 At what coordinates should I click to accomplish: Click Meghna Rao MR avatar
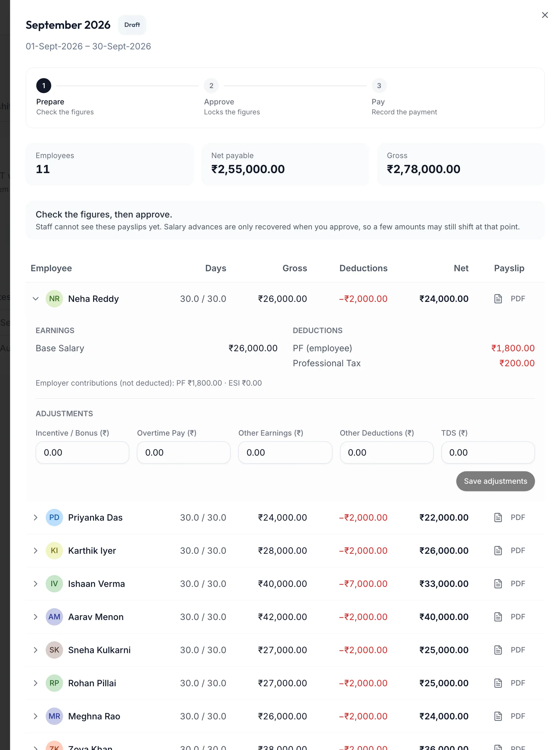(54, 716)
